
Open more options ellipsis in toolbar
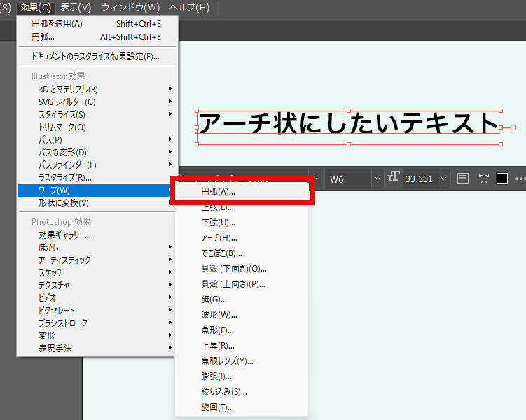point(520,178)
